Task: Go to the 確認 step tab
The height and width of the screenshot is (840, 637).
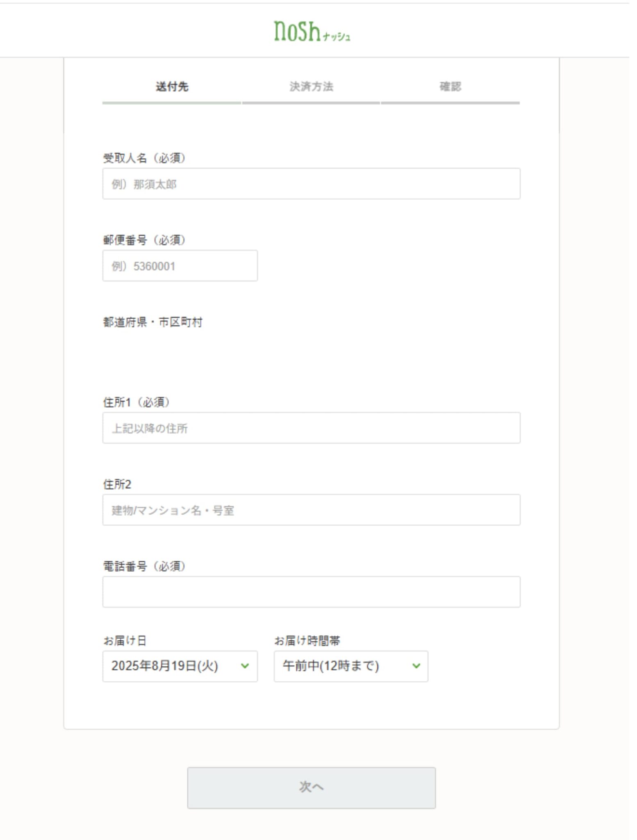Action: pyautogui.click(x=450, y=87)
